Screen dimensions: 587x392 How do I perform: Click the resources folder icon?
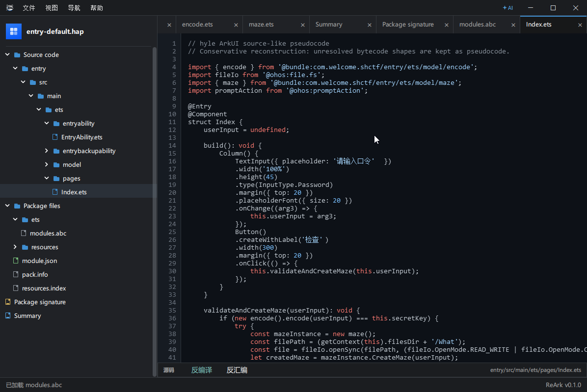tap(25, 247)
